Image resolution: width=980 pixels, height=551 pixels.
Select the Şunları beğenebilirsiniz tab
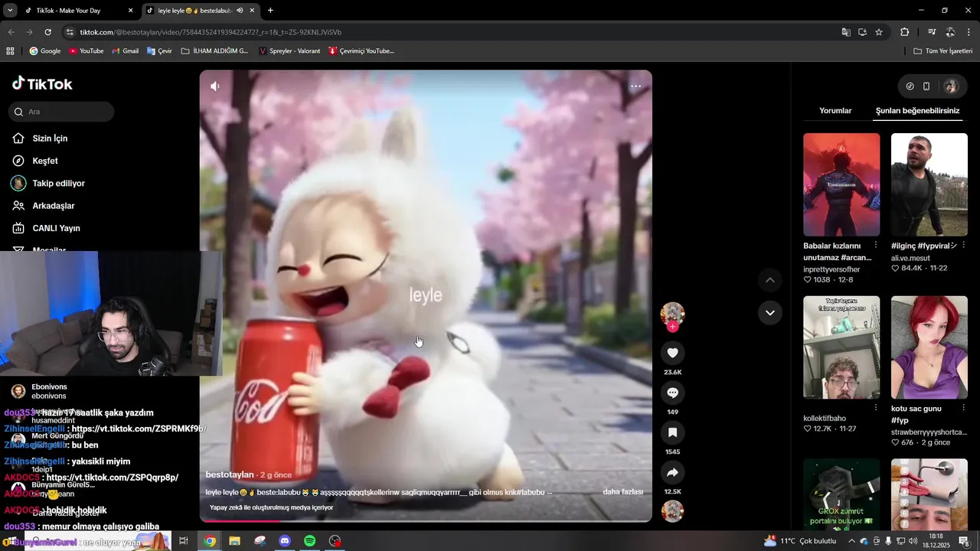point(917,111)
